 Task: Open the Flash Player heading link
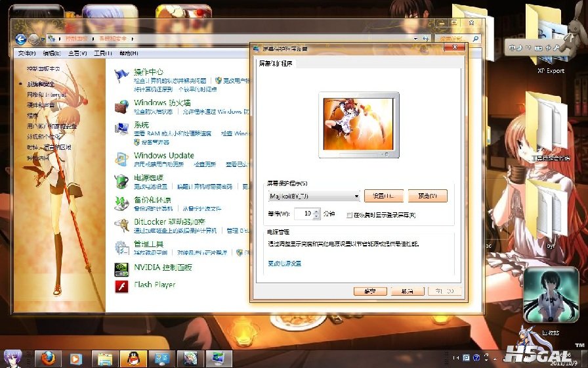coord(154,285)
